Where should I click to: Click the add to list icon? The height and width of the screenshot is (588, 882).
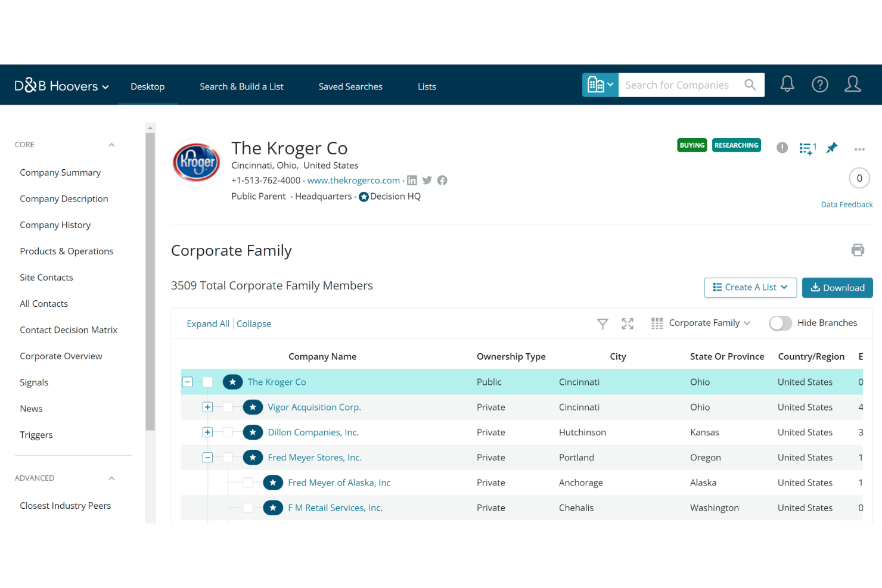[808, 148]
